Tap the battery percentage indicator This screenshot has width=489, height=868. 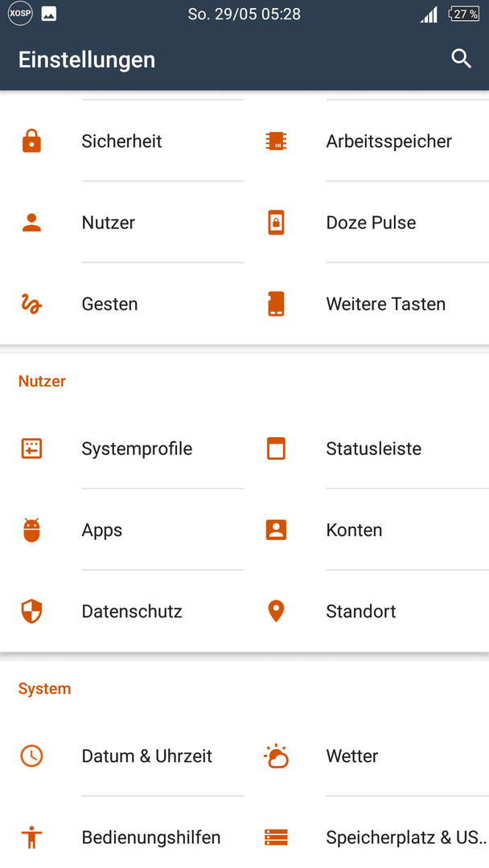tap(464, 14)
